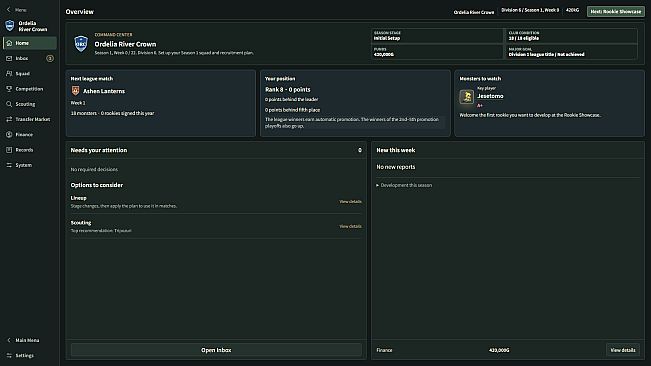
Task: Click the Options to consider heading
Action: point(97,185)
